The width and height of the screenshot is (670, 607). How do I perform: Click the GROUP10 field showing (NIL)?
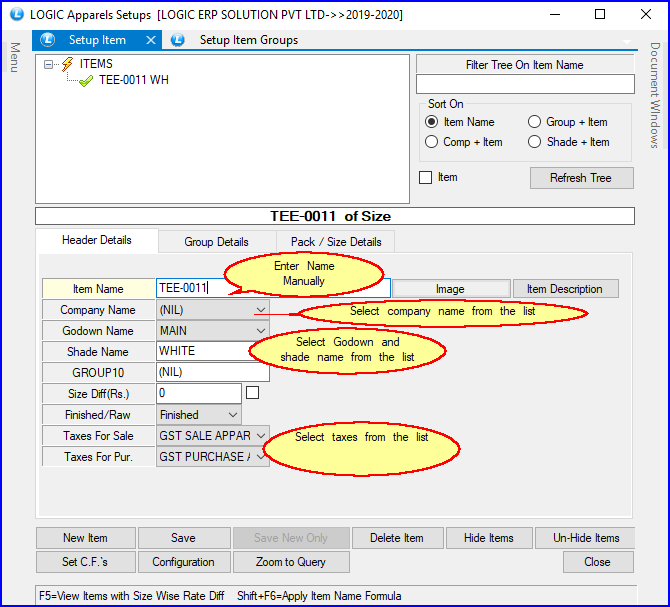click(x=213, y=372)
